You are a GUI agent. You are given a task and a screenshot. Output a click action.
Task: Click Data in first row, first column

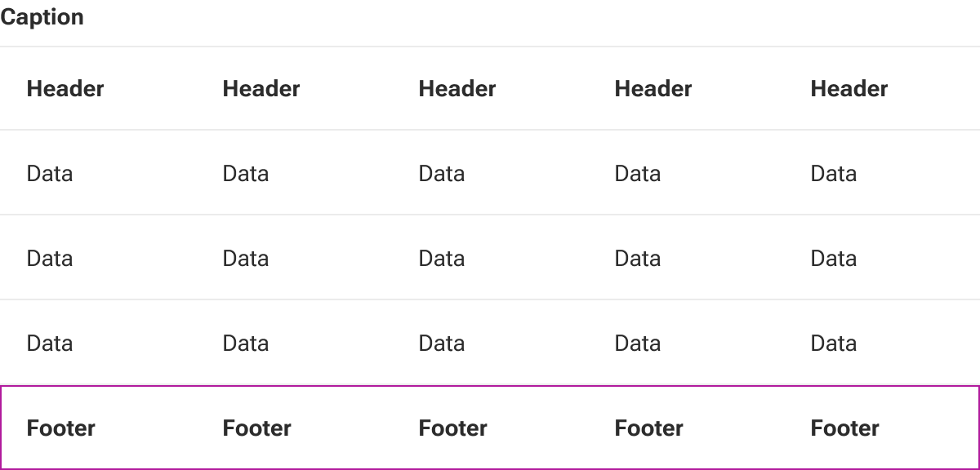98,173
